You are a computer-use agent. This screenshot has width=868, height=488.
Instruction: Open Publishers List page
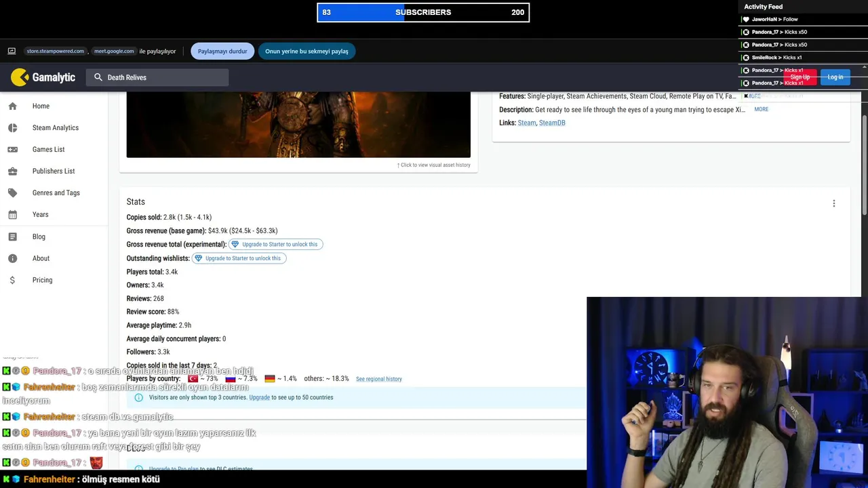pos(54,171)
